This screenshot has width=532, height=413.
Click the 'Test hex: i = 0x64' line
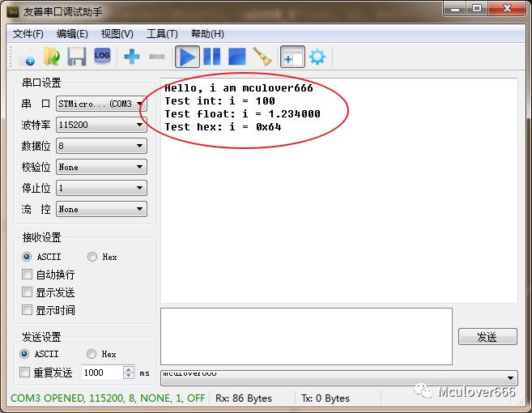223,126
